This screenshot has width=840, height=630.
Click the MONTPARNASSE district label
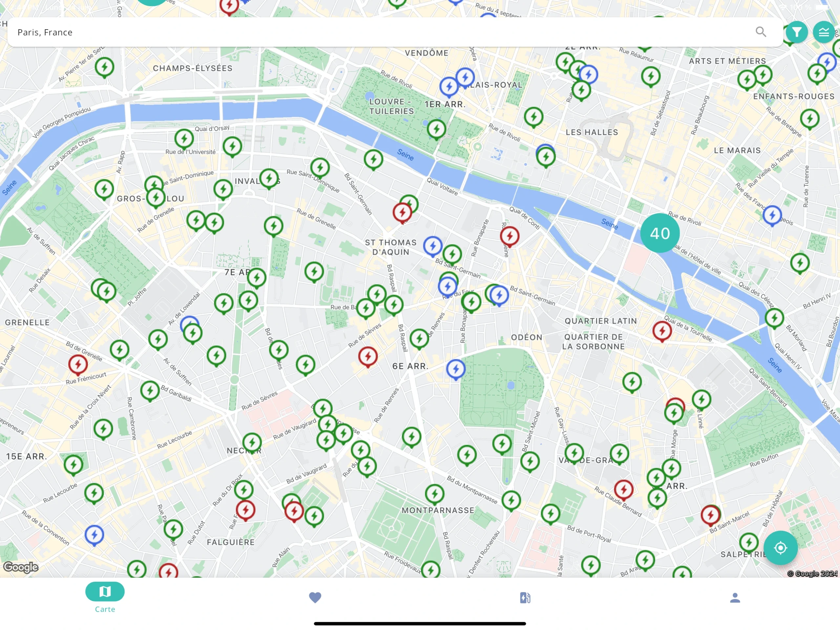438,510
